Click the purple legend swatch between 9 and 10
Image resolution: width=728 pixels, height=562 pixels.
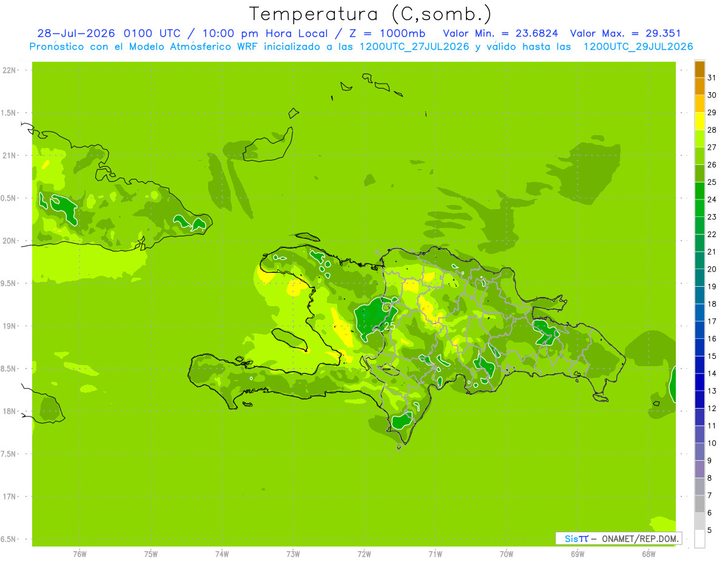(x=699, y=452)
